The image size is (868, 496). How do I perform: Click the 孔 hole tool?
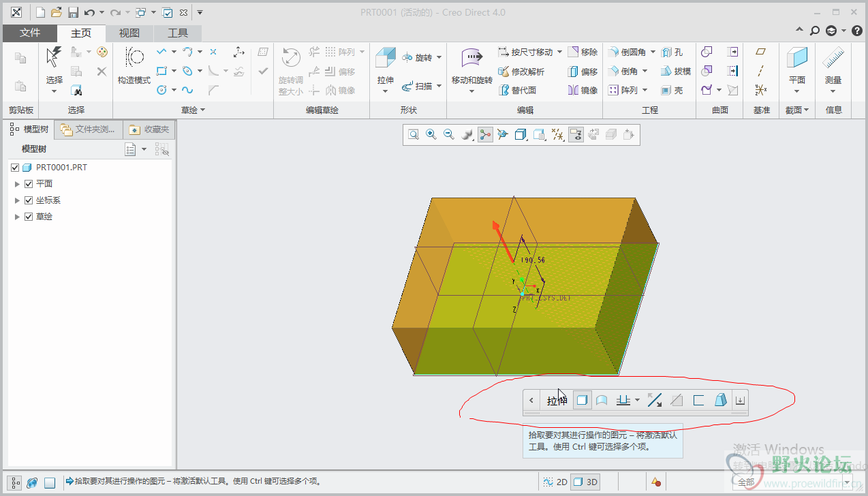pos(672,52)
